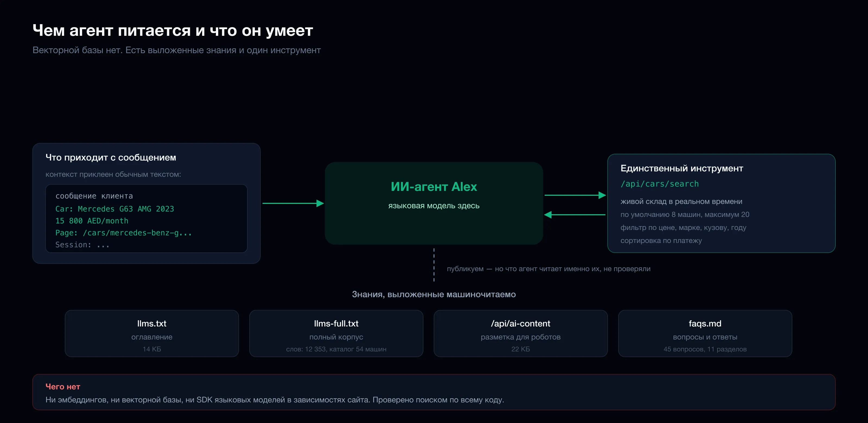
Task: Click the /api/cars/search endpoint text
Action: (x=659, y=184)
